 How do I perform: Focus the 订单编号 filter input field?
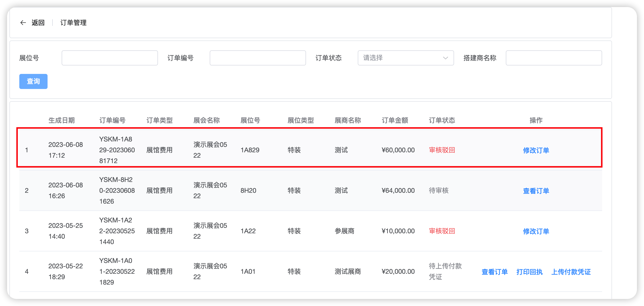point(258,58)
